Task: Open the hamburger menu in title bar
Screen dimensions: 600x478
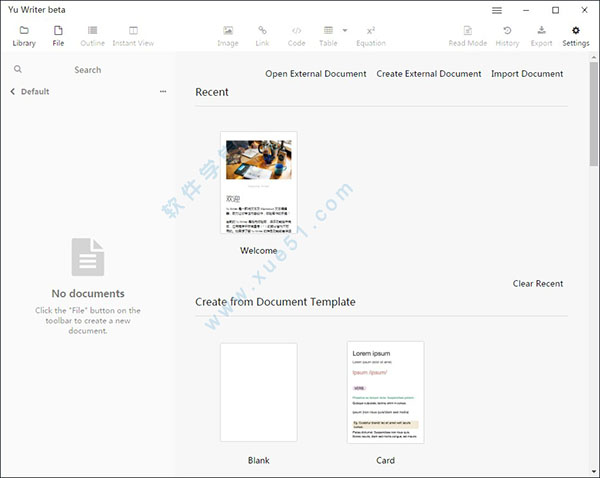Action: click(497, 10)
